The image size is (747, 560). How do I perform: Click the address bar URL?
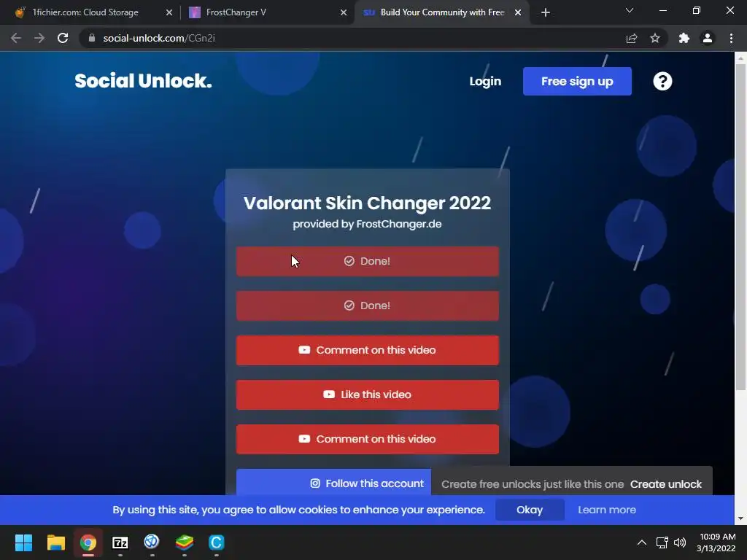[159, 38]
